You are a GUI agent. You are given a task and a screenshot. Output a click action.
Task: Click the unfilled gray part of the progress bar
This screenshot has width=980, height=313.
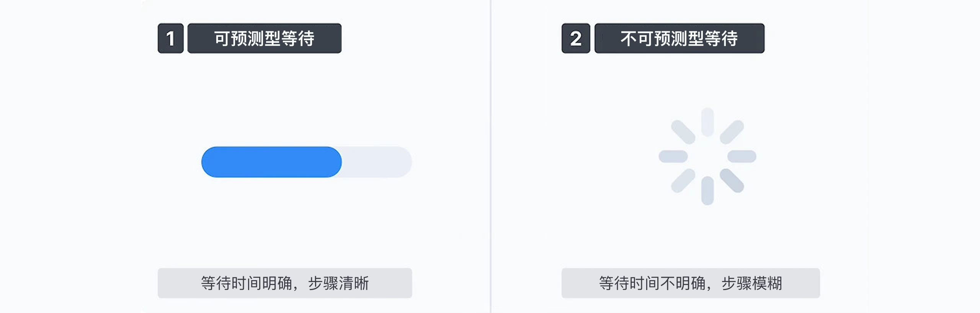click(x=377, y=162)
